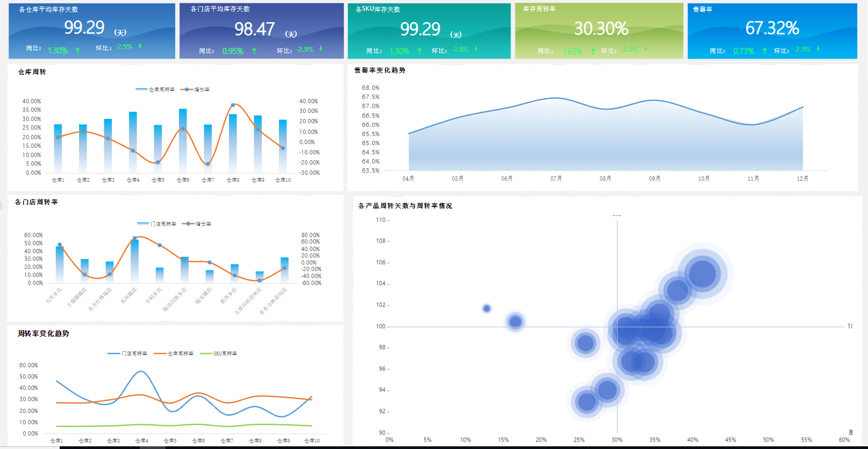Click the 仓库1 bar in 仓库周转 chart

58,148
